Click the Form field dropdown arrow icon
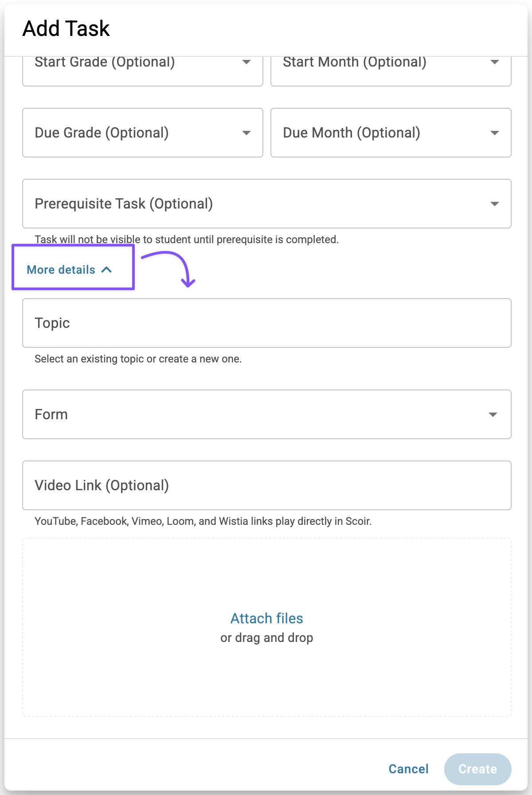 [493, 415]
